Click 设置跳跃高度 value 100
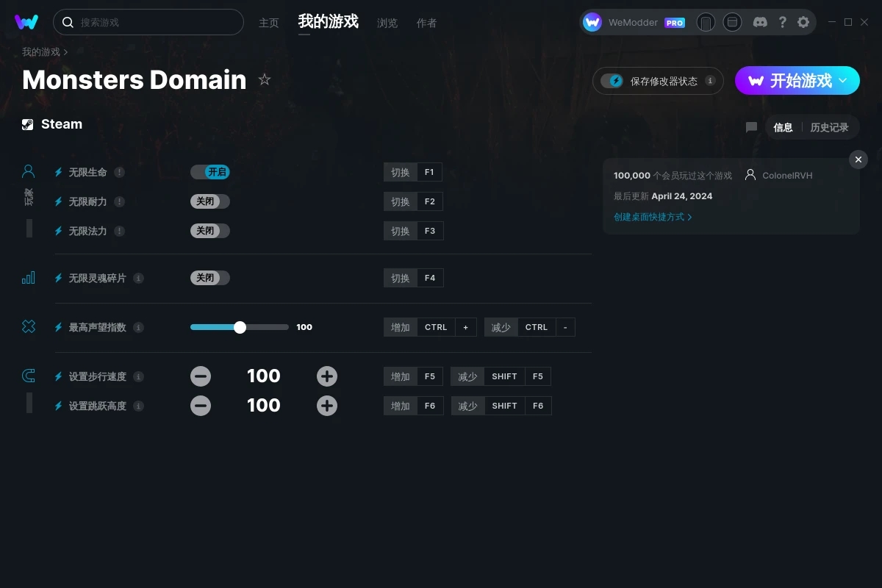The width and height of the screenshot is (882, 588). coord(264,405)
